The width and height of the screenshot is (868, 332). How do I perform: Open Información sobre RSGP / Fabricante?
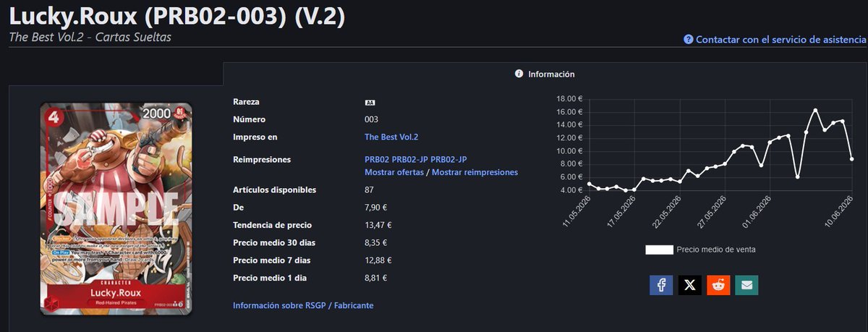[x=303, y=306]
